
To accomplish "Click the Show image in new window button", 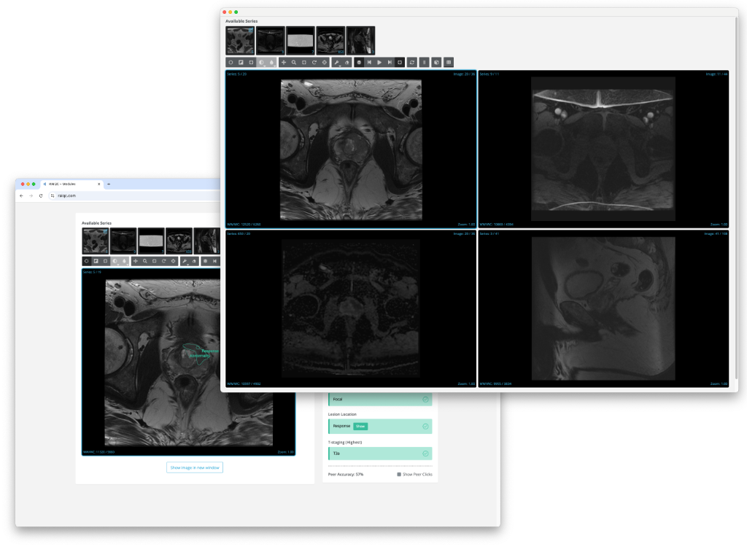I will (x=194, y=467).
